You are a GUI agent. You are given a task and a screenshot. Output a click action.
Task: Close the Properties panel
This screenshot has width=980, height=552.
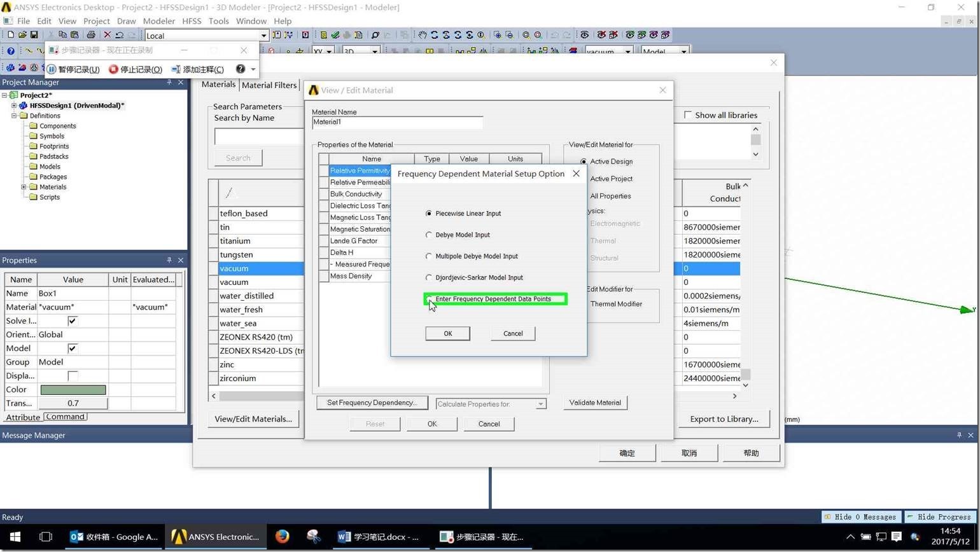click(181, 260)
